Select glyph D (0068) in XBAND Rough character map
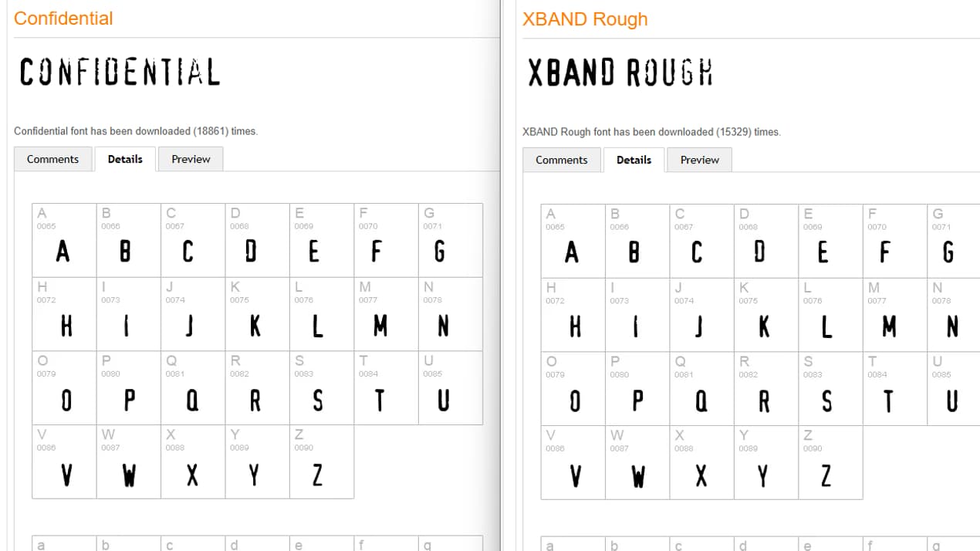This screenshot has width=980, height=551. pos(766,241)
